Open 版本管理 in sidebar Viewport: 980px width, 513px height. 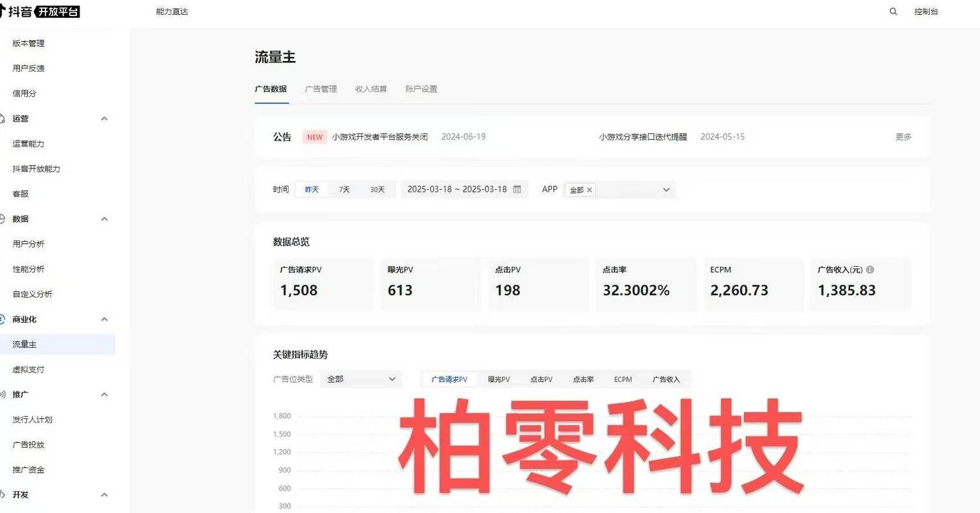29,44
